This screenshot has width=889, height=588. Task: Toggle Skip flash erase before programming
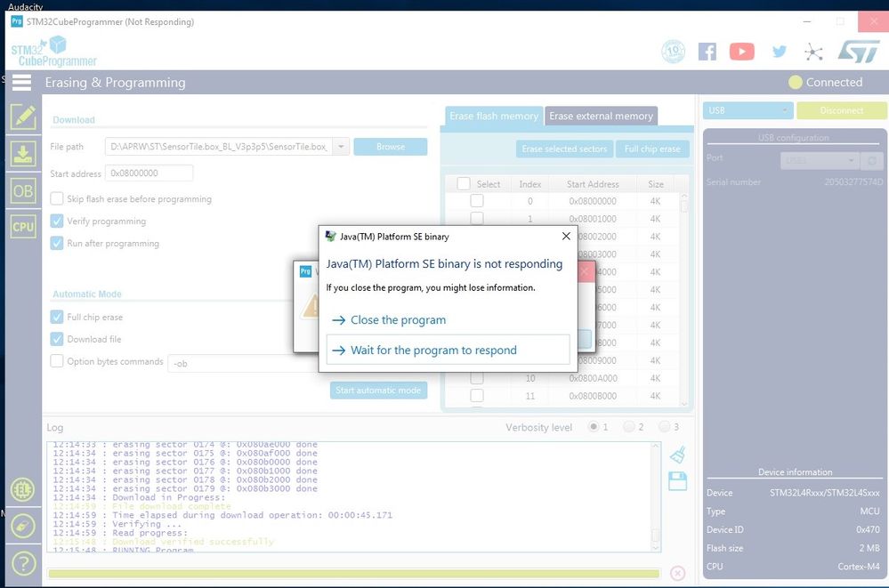click(57, 198)
